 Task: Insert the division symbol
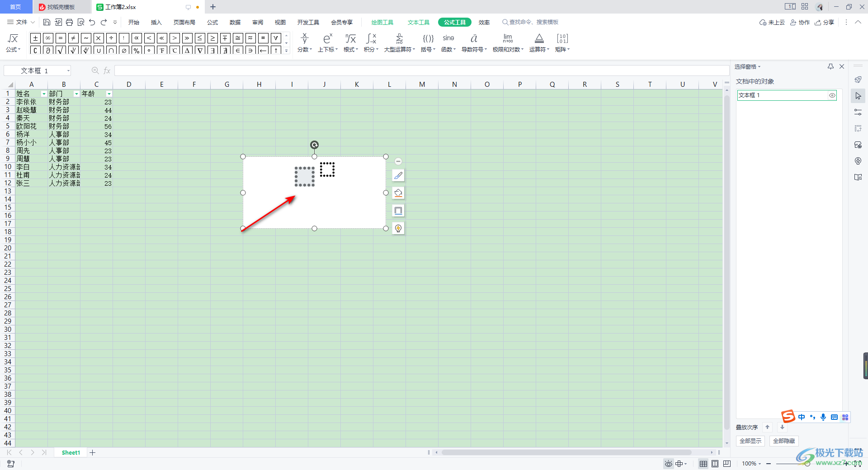(x=111, y=38)
